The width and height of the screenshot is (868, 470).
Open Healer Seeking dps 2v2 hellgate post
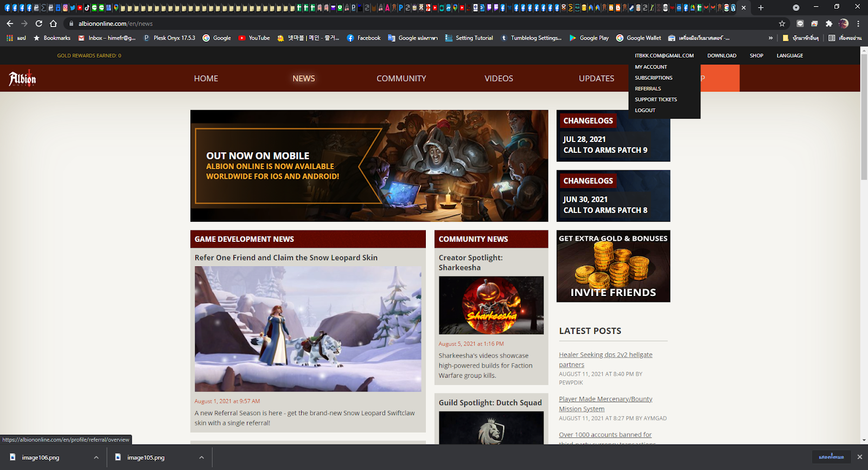[605, 359]
